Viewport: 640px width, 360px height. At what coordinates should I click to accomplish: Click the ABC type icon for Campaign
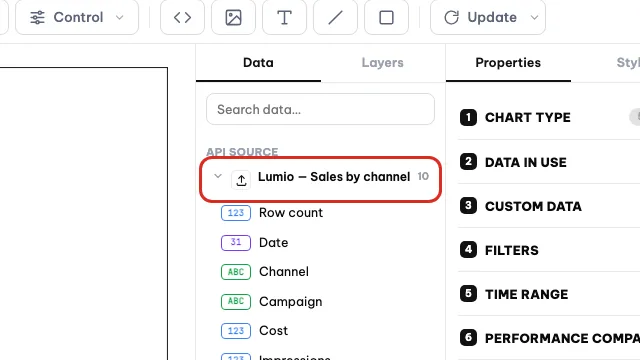tap(236, 302)
